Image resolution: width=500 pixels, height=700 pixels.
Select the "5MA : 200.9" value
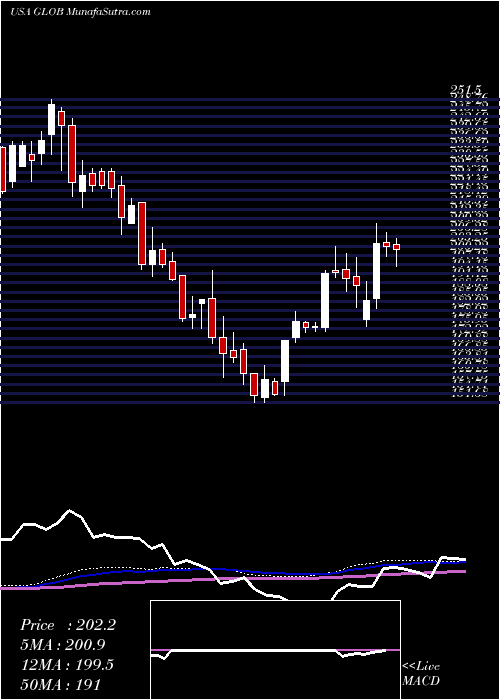point(62,645)
